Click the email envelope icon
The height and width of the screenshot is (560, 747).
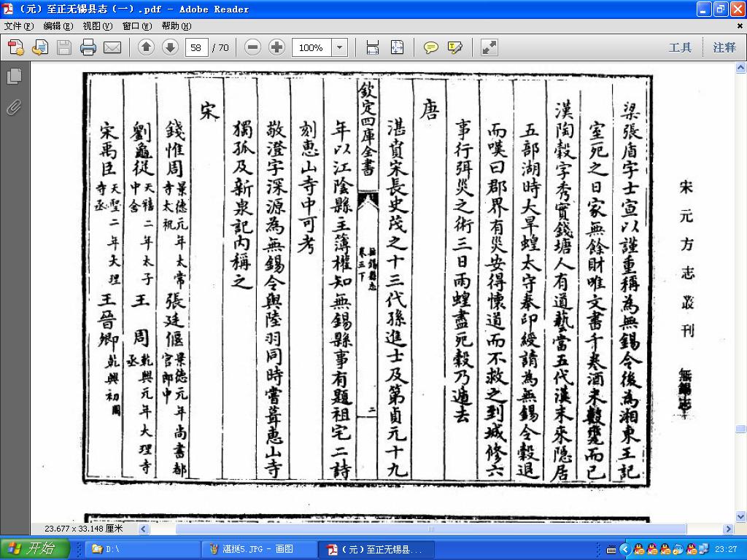pyautogui.click(x=112, y=47)
